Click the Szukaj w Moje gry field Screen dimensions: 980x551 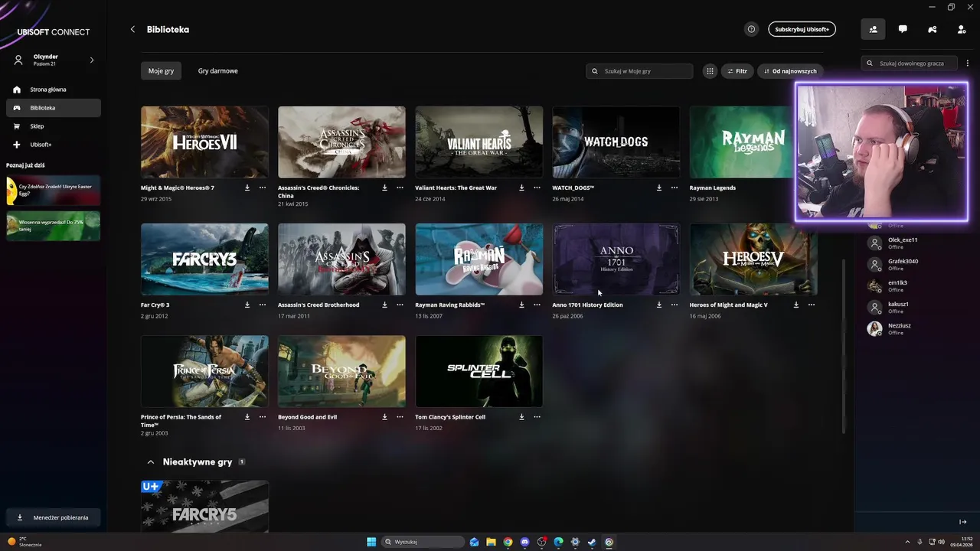(x=639, y=71)
